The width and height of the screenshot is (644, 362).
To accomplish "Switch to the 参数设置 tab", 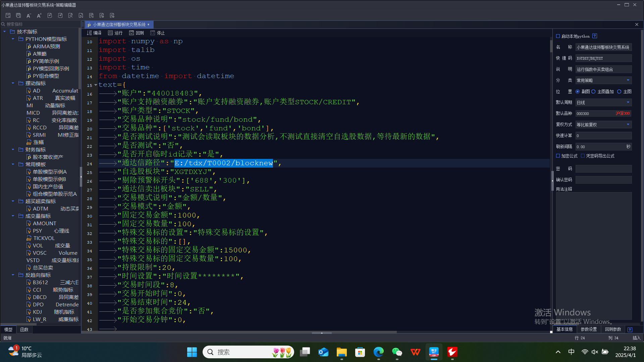I will click(x=589, y=329).
